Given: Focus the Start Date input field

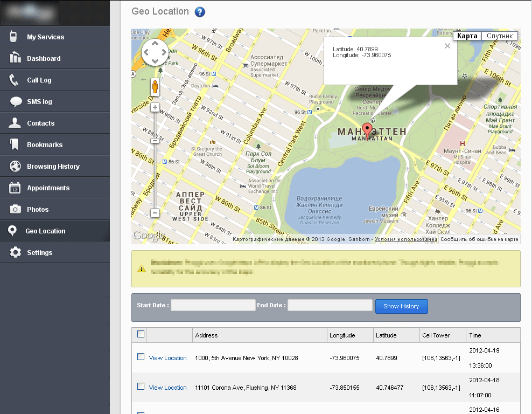Looking at the screenshot, I should (213, 305).
